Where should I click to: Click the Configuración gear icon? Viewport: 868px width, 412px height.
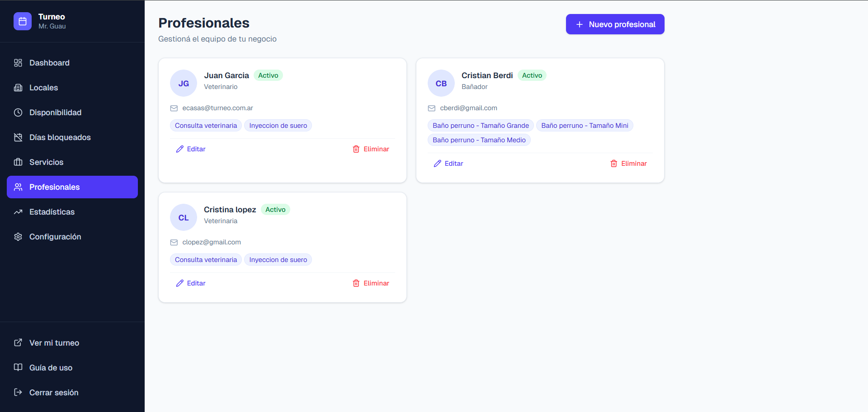(18, 237)
